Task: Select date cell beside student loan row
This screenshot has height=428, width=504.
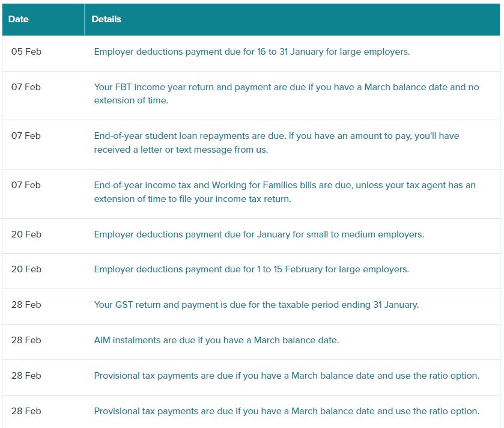Action: click(26, 136)
